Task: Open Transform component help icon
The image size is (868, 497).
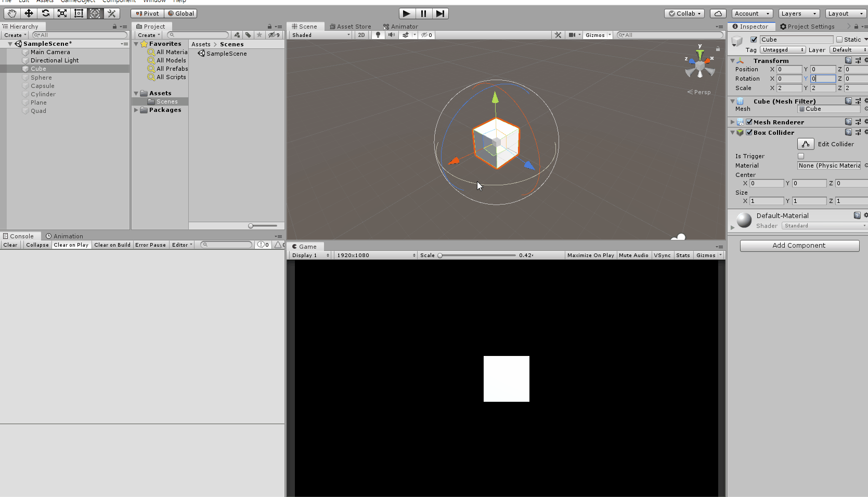Action: point(848,60)
